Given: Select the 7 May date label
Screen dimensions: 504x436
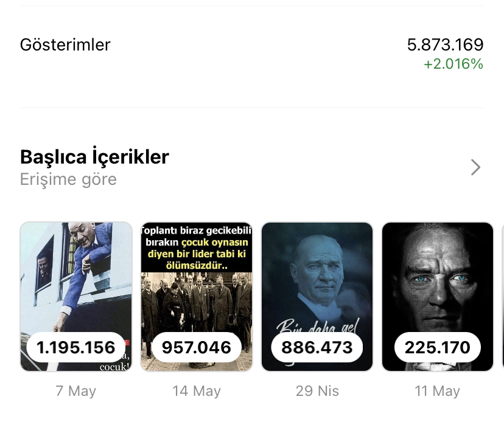Looking at the screenshot, I should (76, 391).
